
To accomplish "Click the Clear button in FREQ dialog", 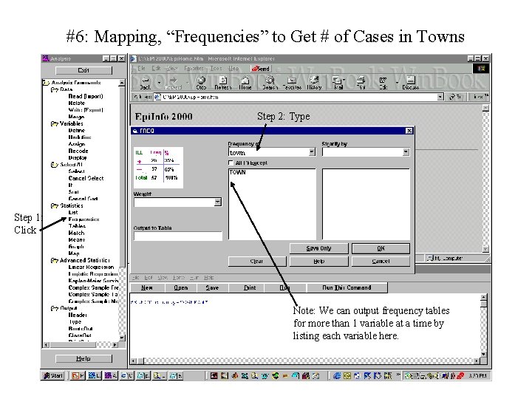I will tap(257, 262).
